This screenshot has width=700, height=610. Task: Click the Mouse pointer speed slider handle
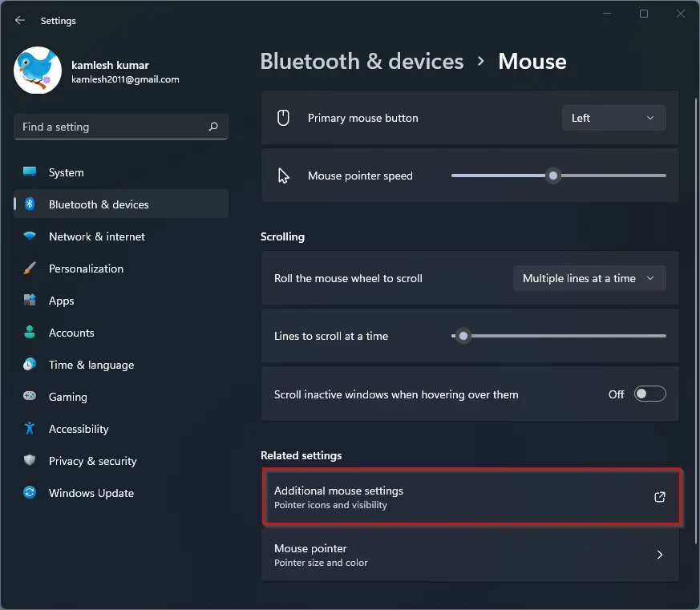(553, 176)
